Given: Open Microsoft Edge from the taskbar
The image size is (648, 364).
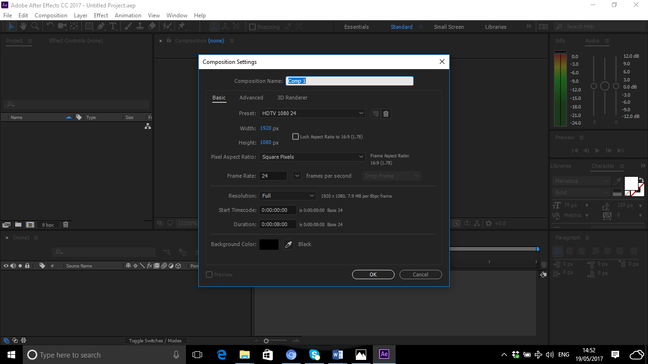Looking at the screenshot, I should click(x=222, y=354).
